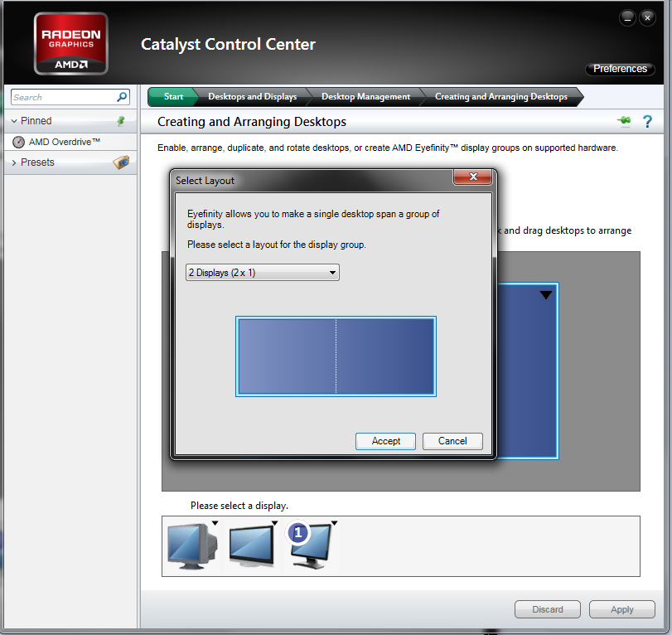Open the CRT display's dropdown arrow
This screenshot has width=672, height=635.
pos(215,523)
